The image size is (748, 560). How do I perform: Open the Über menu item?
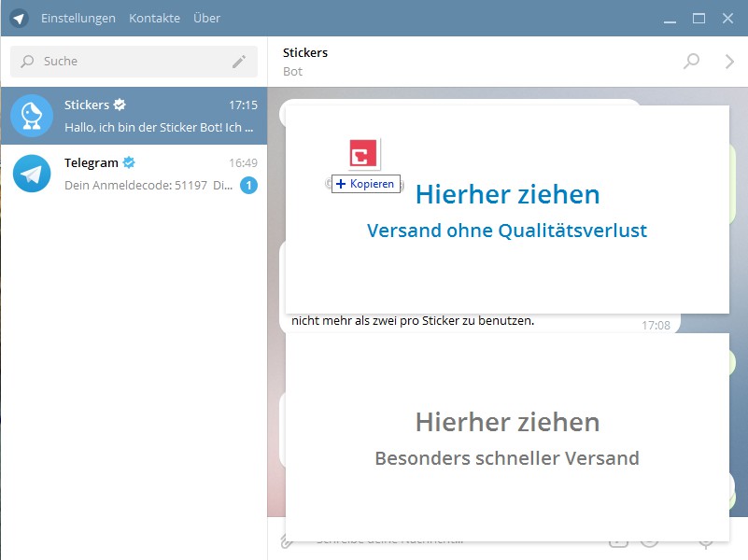[x=206, y=19]
